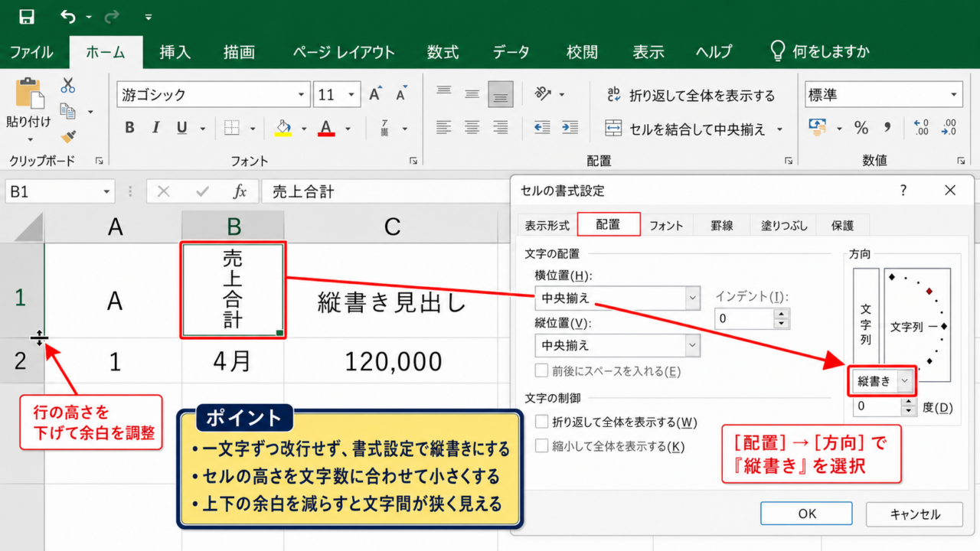Enable 縮小して全体を表示する(K) checkbox
The height and width of the screenshot is (551, 980).
[542, 446]
